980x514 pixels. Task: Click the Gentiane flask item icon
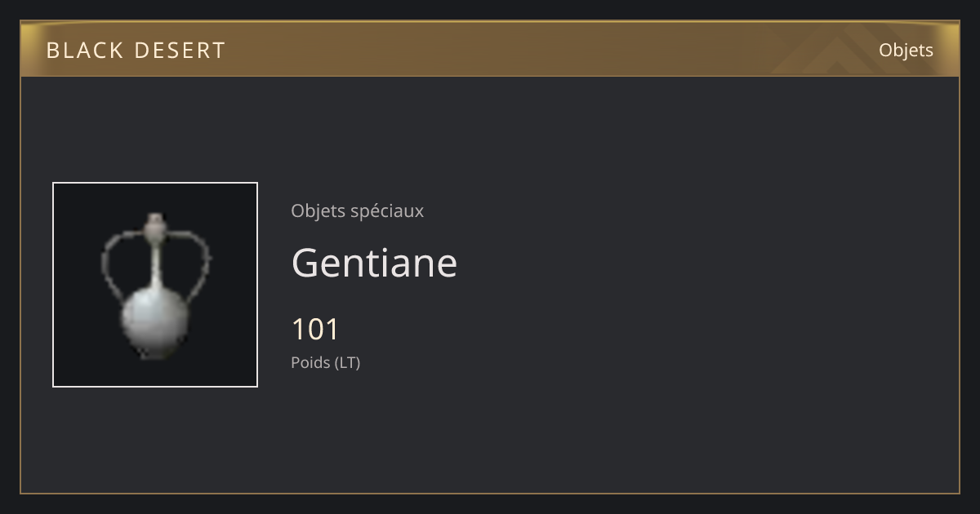[155, 286]
